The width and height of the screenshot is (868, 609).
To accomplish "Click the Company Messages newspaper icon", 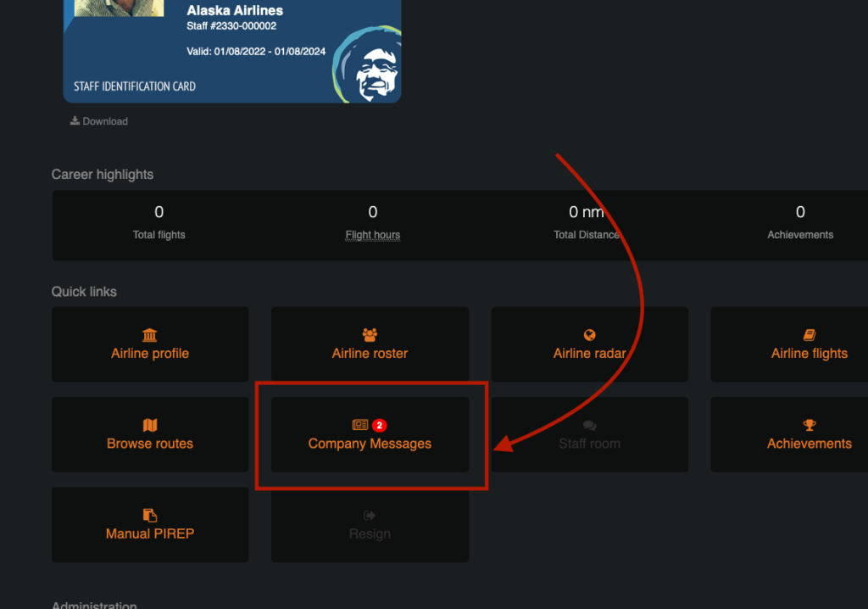I will click(359, 425).
